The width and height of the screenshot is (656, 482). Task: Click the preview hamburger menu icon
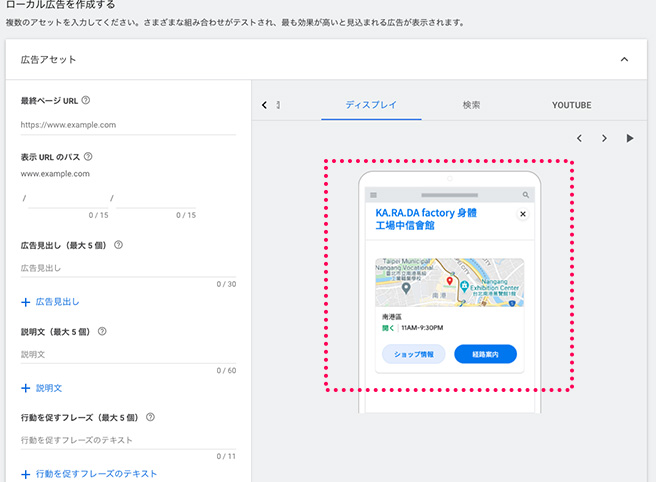click(x=374, y=195)
